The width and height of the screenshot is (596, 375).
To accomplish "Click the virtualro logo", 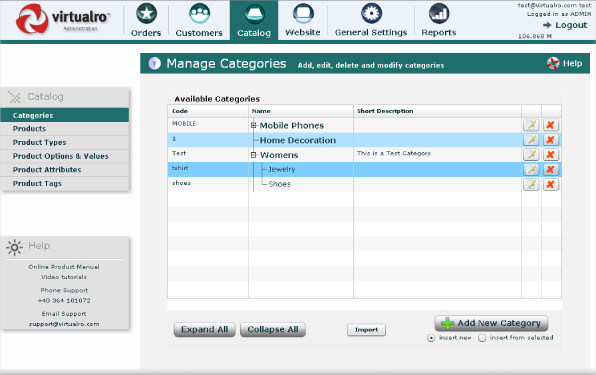I will [x=63, y=19].
